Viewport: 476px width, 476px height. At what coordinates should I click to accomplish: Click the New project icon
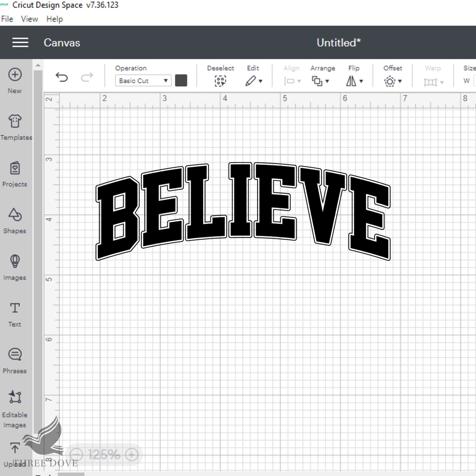coord(15,75)
